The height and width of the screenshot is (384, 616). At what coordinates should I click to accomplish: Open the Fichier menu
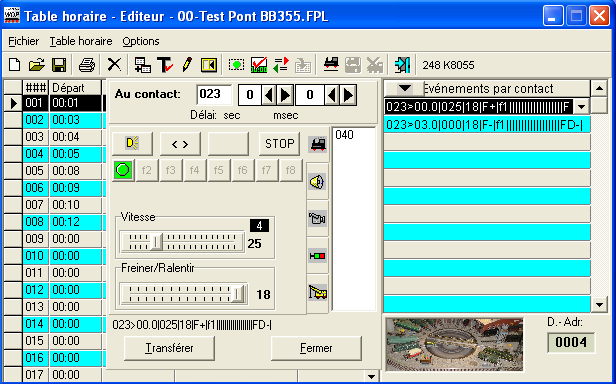tap(24, 41)
